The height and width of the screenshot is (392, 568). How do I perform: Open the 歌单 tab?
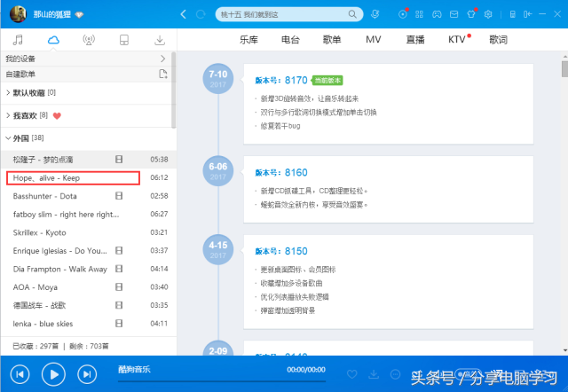(332, 39)
